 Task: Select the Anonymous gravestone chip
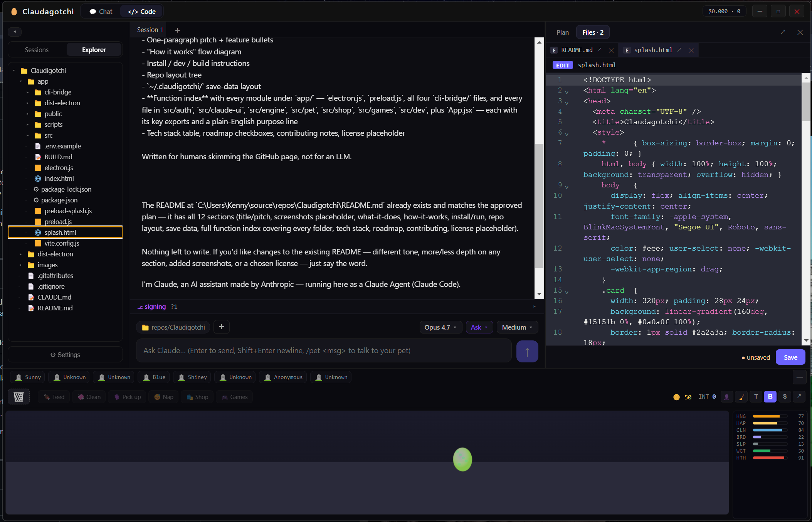pyautogui.click(x=283, y=377)
